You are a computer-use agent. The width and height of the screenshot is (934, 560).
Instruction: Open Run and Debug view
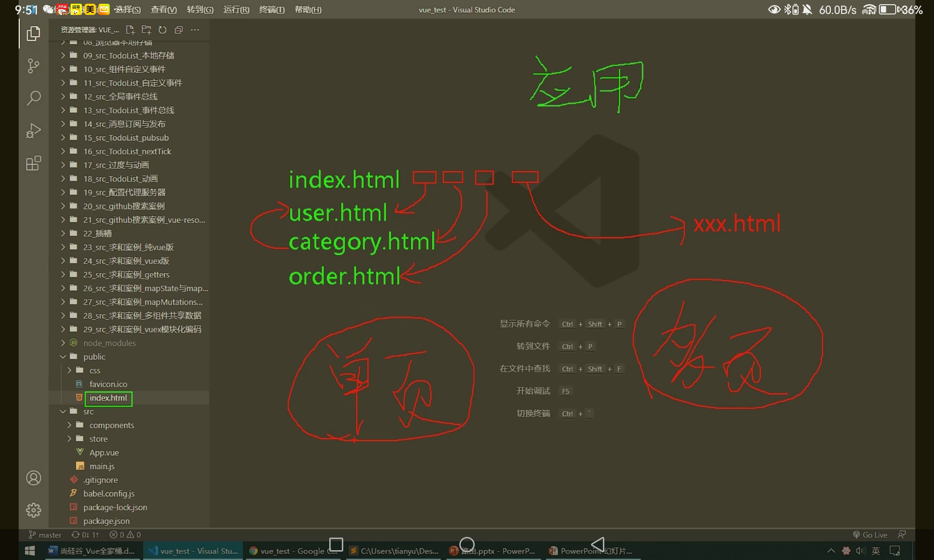[x=33, y=131]
